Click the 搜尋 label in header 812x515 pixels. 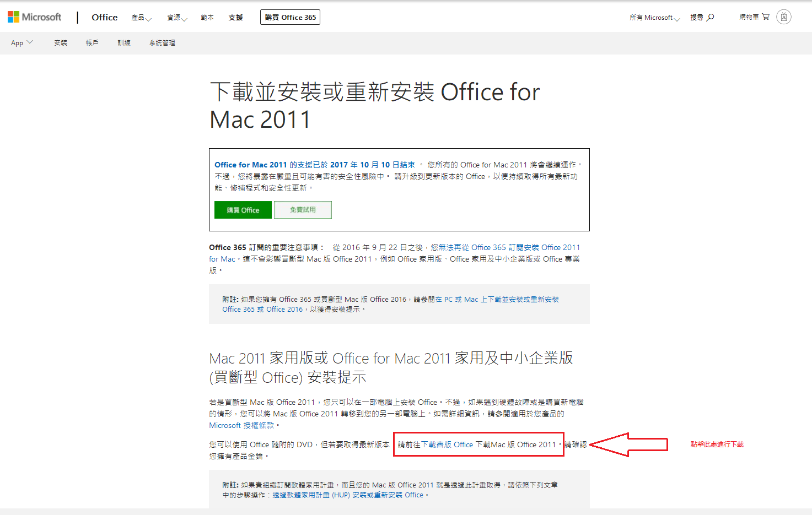tap(697, 18)
